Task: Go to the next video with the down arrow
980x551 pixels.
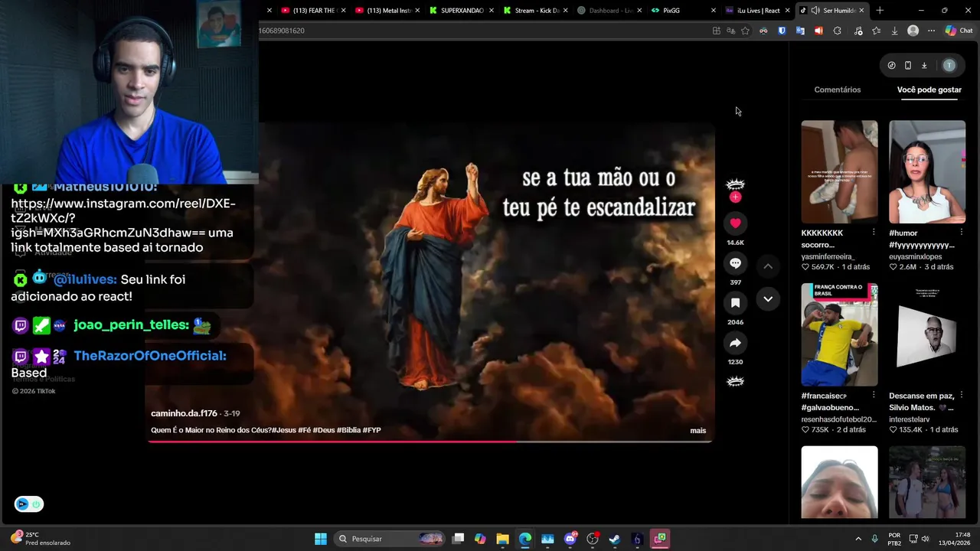Action: tap(767, 299)
